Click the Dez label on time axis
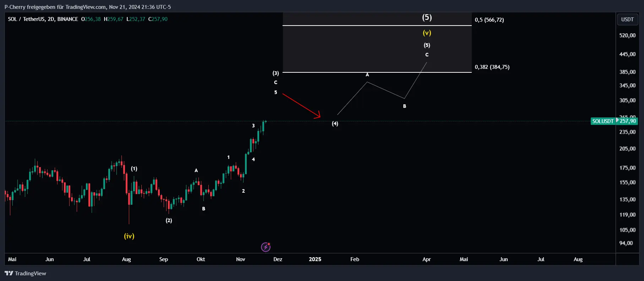Screen dimensions: 644x281 pos(278,259)
